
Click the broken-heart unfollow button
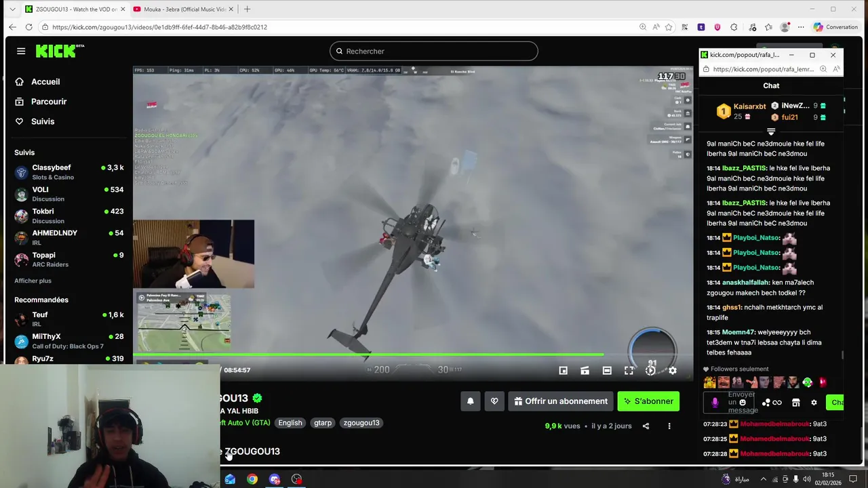point(494,401)
